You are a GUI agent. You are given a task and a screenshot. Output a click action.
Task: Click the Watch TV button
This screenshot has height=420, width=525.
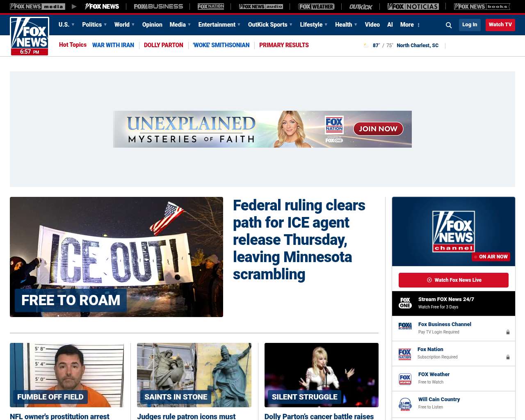pyautogui.click(x=500, y=25)
